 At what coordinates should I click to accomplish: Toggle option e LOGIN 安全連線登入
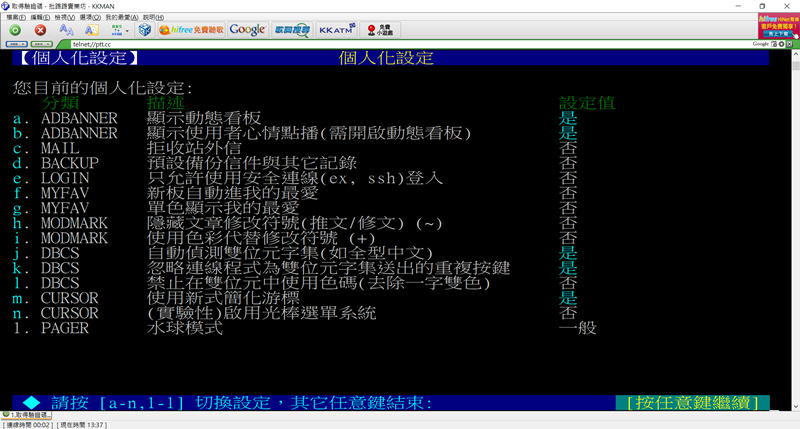[x=295, y=178]
